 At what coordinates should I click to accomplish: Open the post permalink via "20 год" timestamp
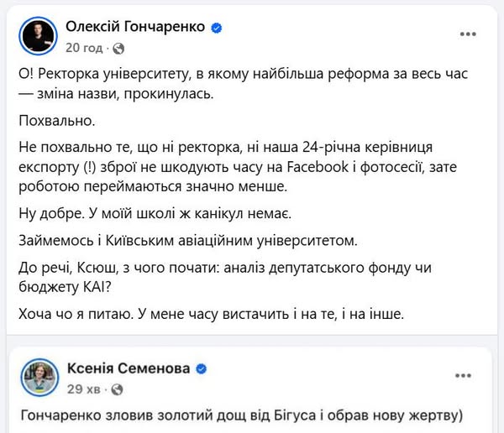[x=83, y=45]
